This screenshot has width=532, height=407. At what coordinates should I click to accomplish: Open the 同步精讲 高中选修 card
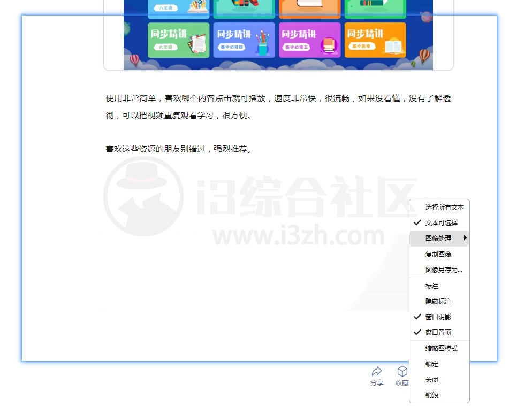pyautogui.click(x=375, y=40)
